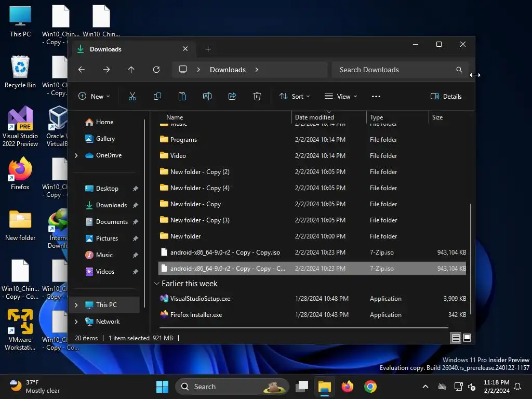532x399 pixels.
Task: Open Task View on taskbar
Action: point(302,387)
